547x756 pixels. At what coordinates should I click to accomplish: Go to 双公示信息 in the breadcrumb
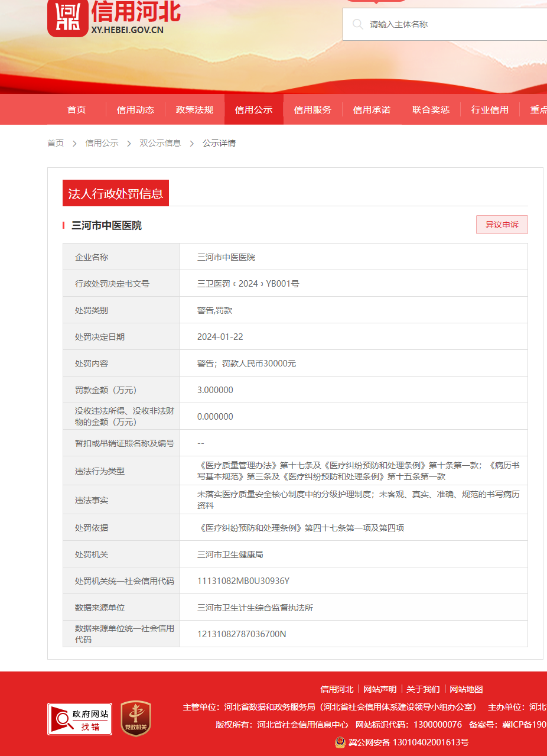pyautogui.click(x=160, y=143)
